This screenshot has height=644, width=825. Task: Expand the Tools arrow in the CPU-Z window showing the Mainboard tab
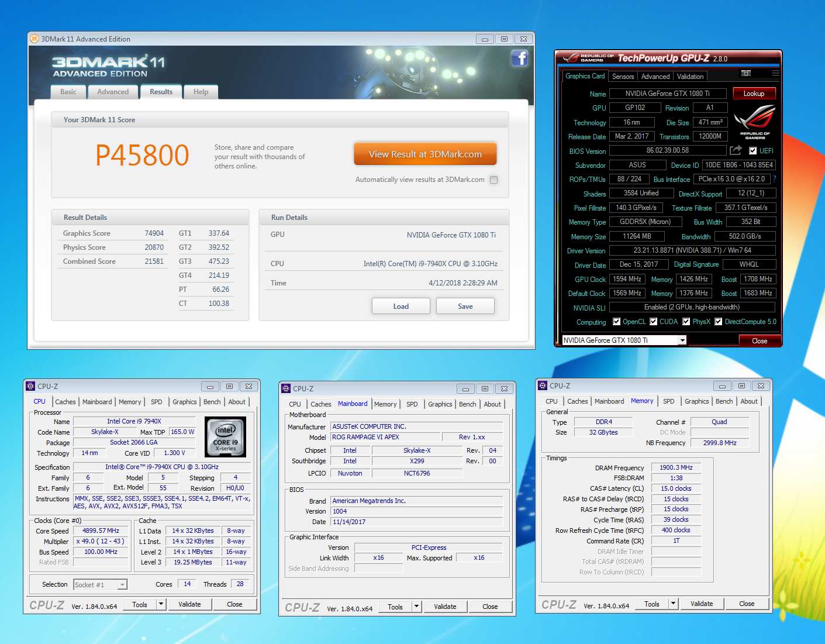coord(416,607)
